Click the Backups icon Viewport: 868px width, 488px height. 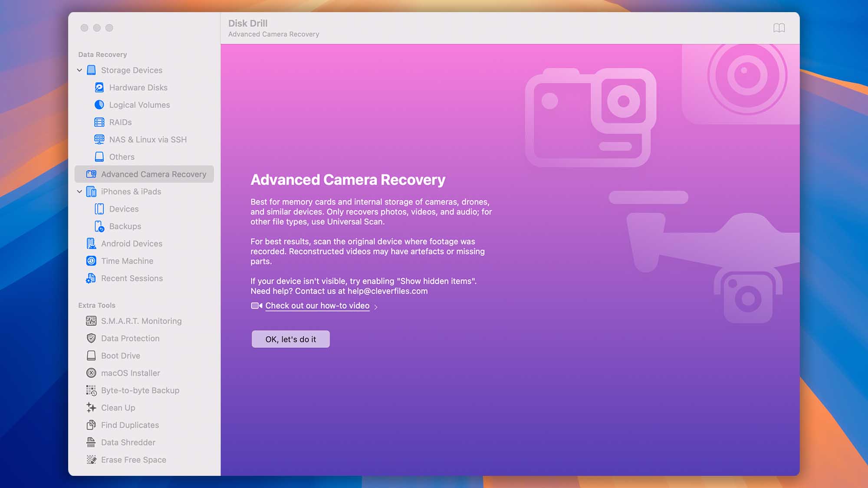[x=99, y=226]
